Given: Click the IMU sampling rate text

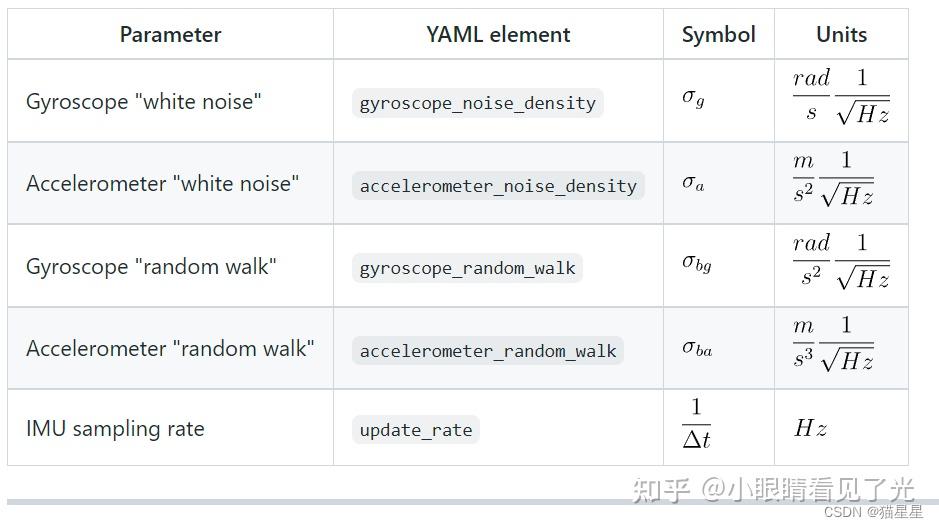Looking at the screenshot, I should (115, 429).
